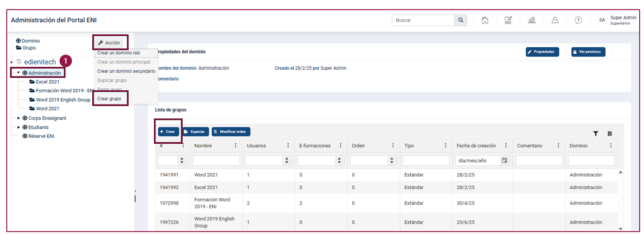Screen dimensions: 644x235
Task: Choose Duplicar grupo menu entry
Action: [112, 80]
